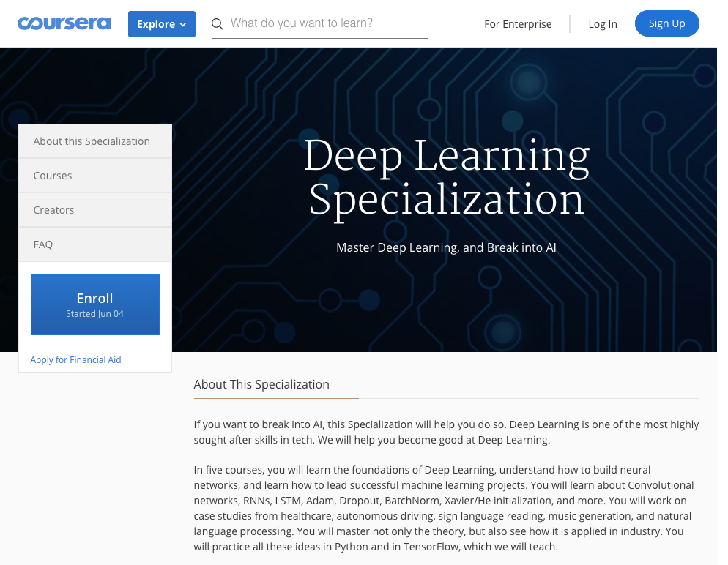Screen dimensions: 728x565
Task: Click the About This Specialization heading
Action: (x=261, y=384)
